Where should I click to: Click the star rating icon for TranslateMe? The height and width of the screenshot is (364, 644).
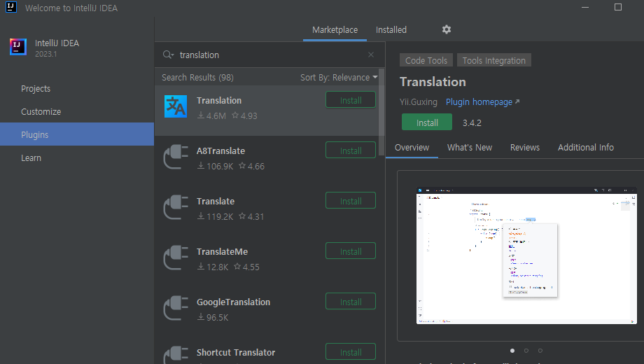pos(237,266)
